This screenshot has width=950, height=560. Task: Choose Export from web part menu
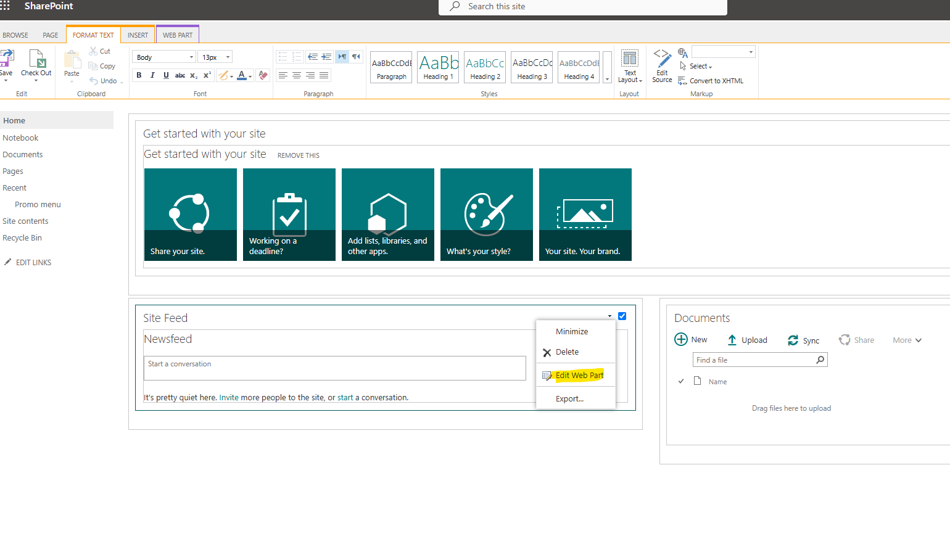click(x=569, y=399)
